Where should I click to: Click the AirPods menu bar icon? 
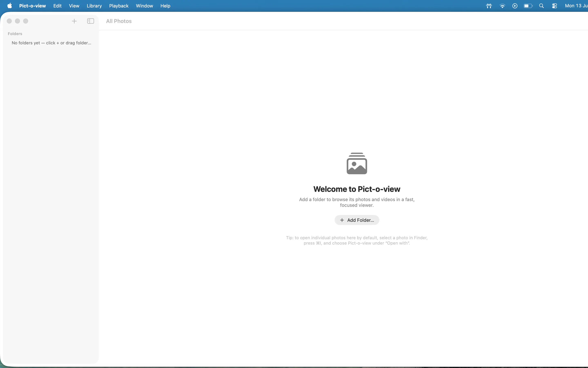pyautogui.click(x=489, y=6)
